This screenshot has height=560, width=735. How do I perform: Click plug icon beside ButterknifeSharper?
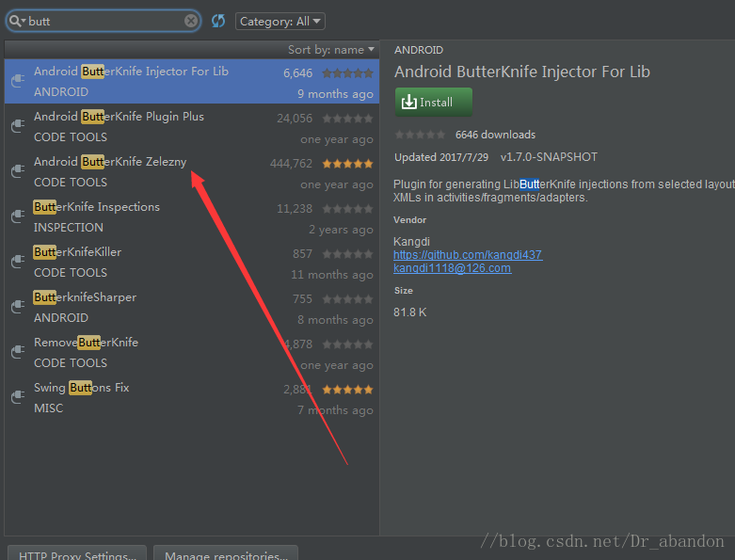[x=18, y=307]
